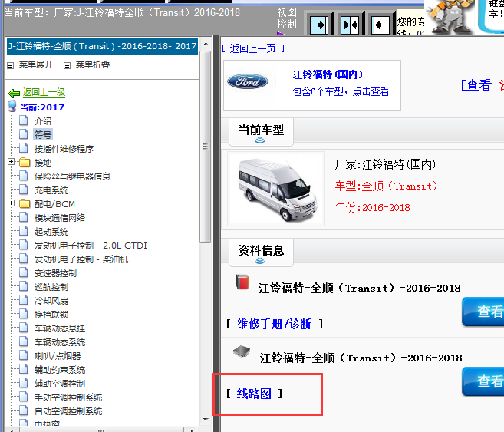Image resolution: width=504 pixels, height=432 pixels.
Task: Click the Transit van thumbnail
Action: point(276,189)
